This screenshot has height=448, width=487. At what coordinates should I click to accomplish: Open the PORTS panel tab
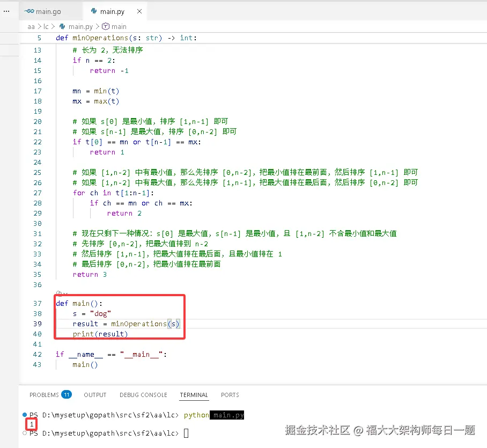[230, 395]
